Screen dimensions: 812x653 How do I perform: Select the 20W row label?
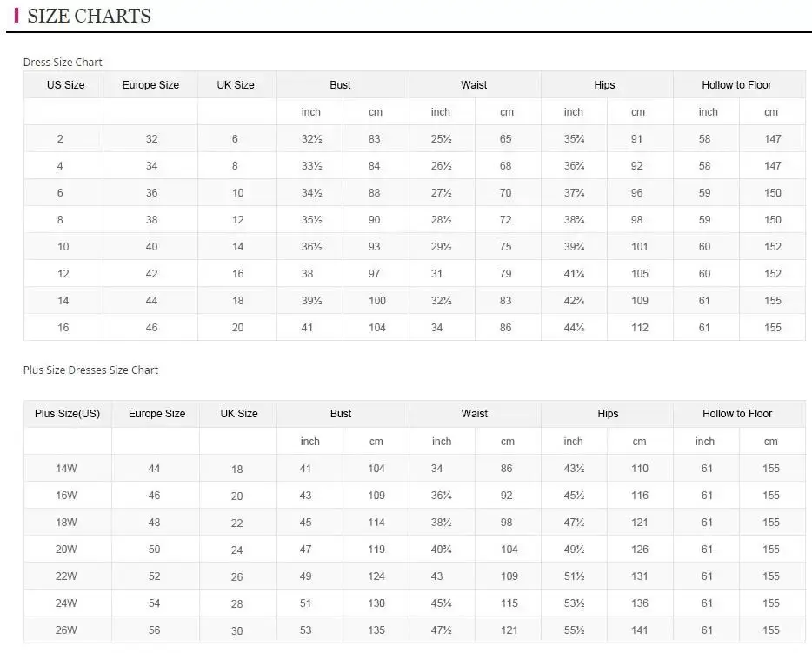point(67,550)
